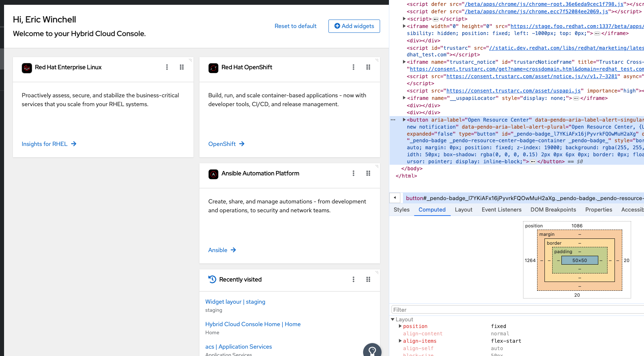This screenshot has height=356, width=644.
Task: Open the acs | Application Services link
Action: click(239, 346)
